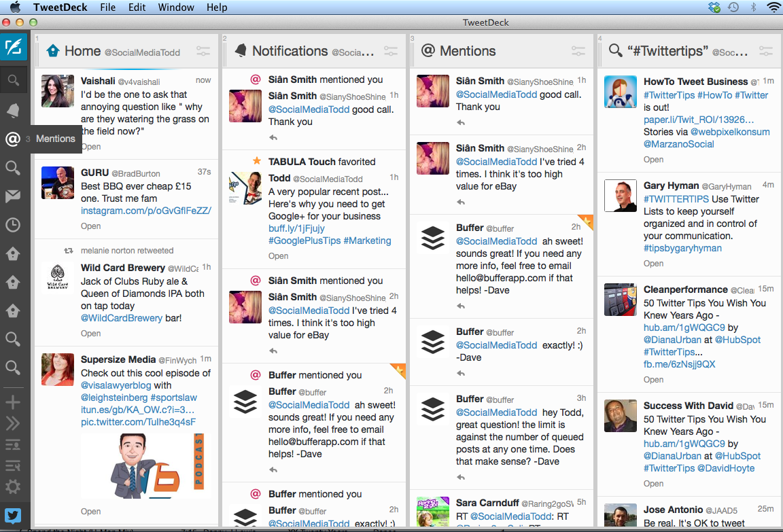
Task: Open the Home column filter options
Action: (x=203, y=51)
